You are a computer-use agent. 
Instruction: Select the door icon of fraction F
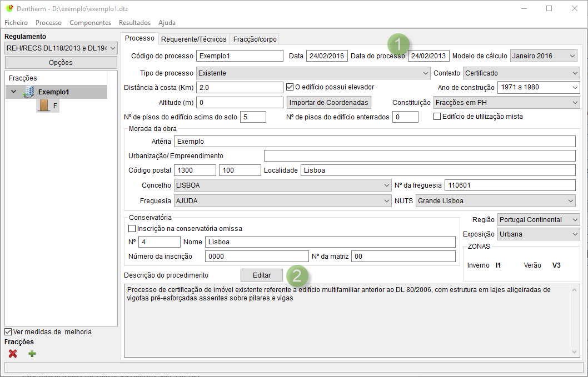44,105
